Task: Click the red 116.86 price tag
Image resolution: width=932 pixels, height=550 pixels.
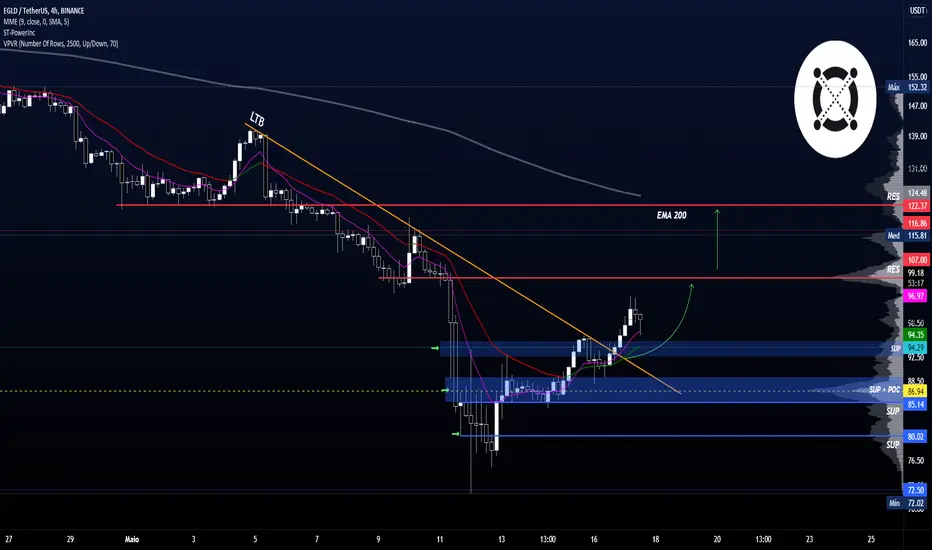Action: tap(916, 223)
